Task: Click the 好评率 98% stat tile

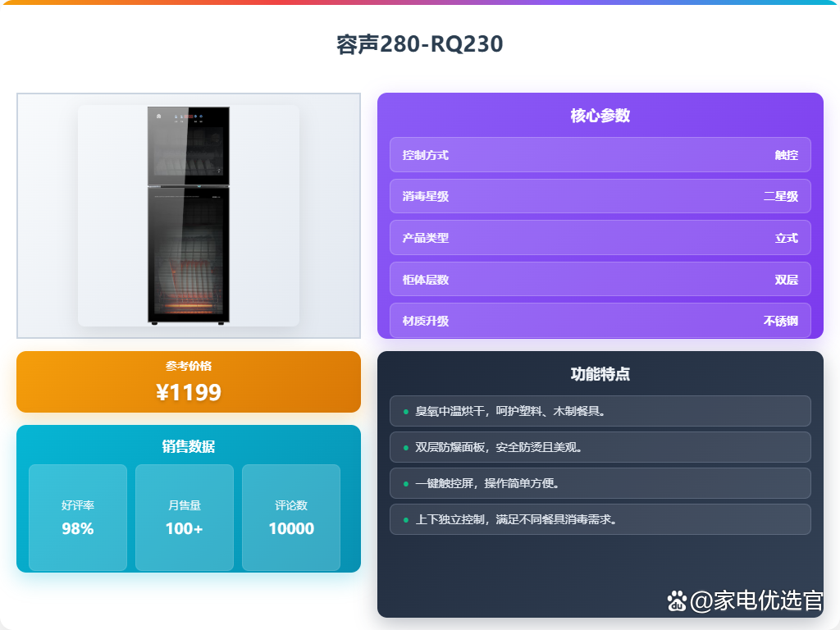Action: point(78,518)
